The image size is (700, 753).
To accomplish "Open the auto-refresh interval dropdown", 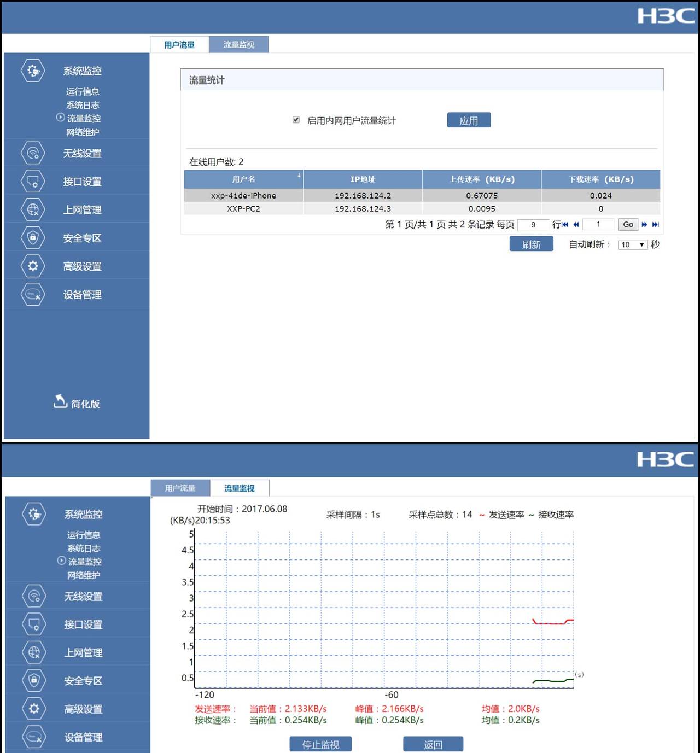I will [632, 244].
